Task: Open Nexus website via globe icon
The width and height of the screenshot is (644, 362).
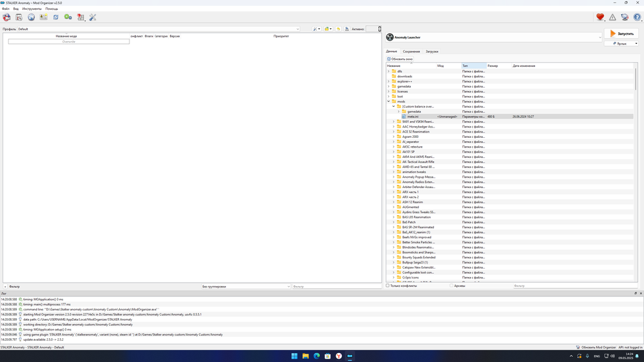Action: (x=31, y=17)
